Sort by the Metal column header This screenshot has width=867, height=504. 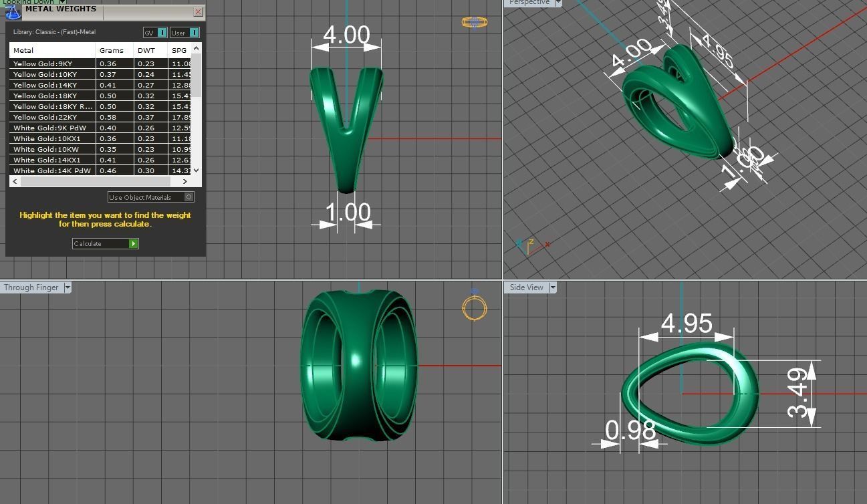(52, 50)
